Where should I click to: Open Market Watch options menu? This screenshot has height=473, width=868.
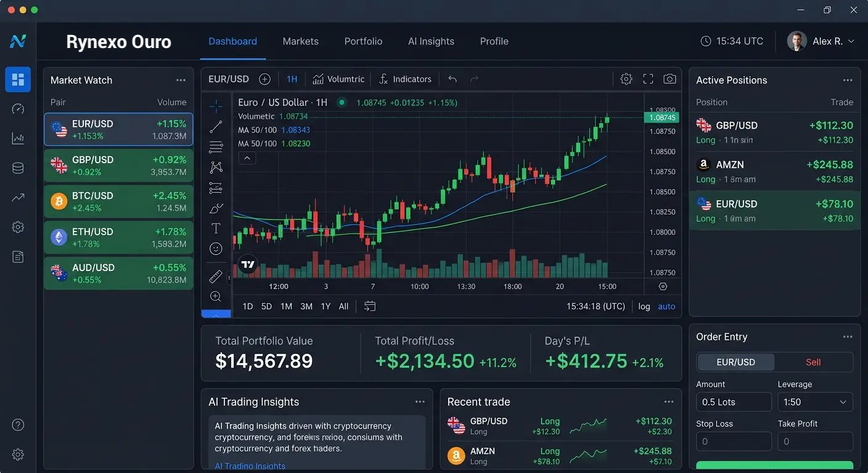(181, 80)
